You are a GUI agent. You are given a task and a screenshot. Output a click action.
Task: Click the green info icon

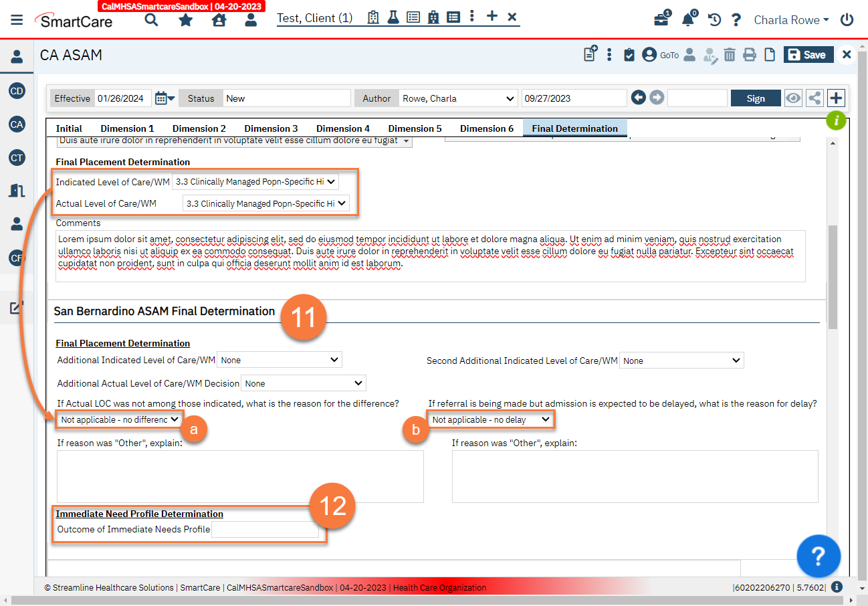[x=836, y=121]
